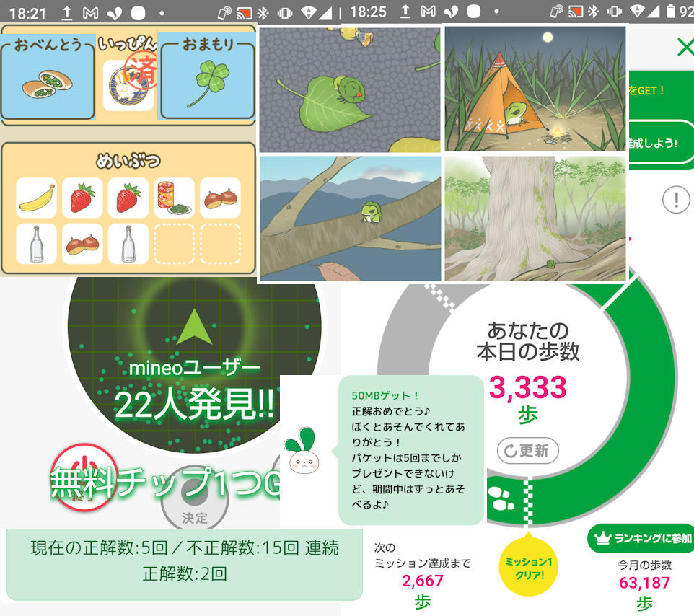Tap the exclamation info icon
This screenshot has height=616, width=694.
[676, 200]
